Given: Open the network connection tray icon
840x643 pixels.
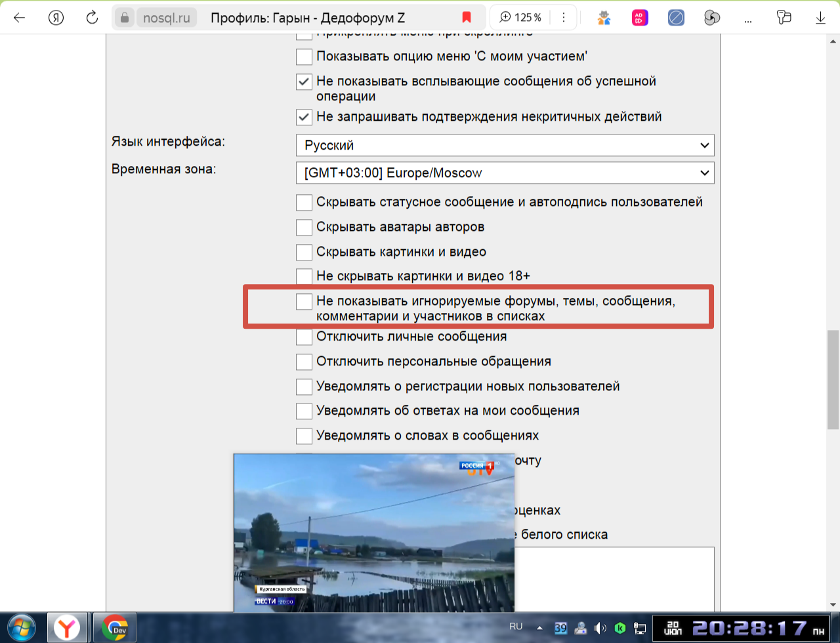Looking at the screenshot, I should [x=640, y=628].
